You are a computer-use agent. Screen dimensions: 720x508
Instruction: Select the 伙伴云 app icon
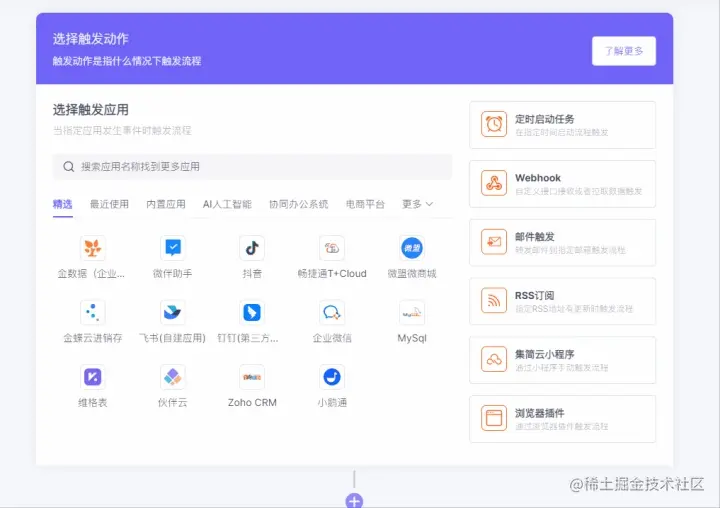[172, 377]
